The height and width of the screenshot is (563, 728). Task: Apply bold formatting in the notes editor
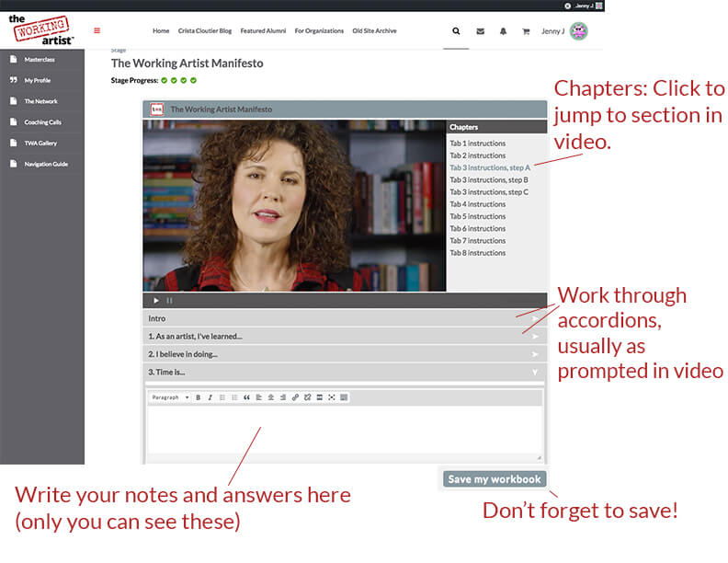coord(198,397)
